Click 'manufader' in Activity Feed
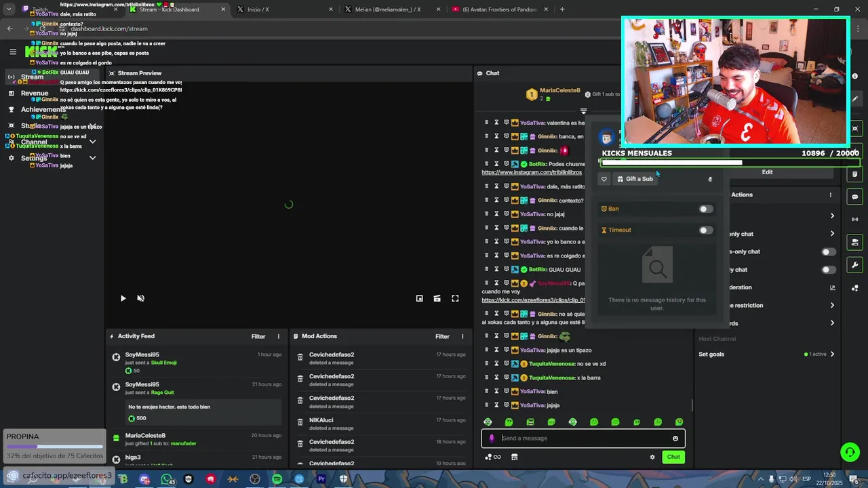The image size is (868, 488). [x=183, y=443]
